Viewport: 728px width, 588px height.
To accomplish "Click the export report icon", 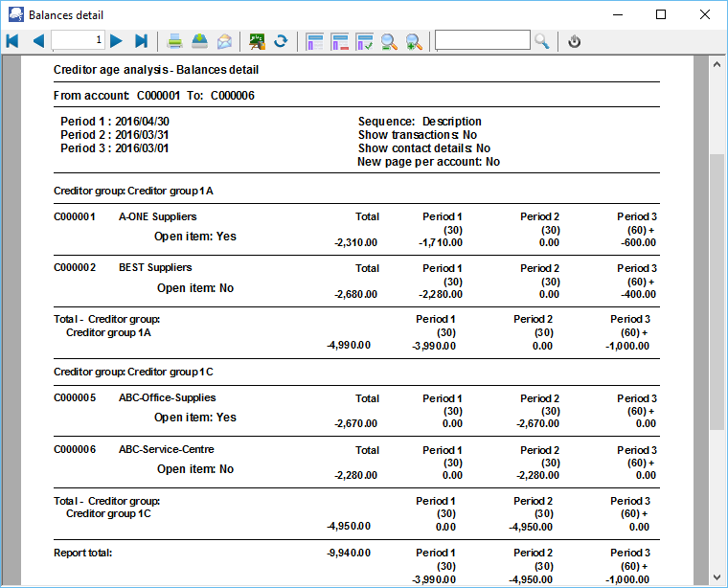I will coord(200,41).
